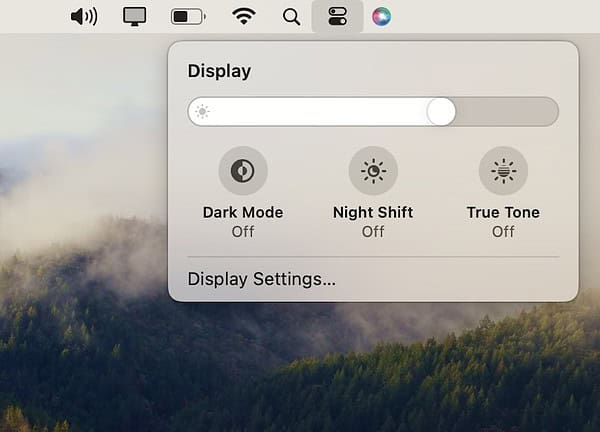
Task: Show battery status from menu bar
Action: coord(187,16)
